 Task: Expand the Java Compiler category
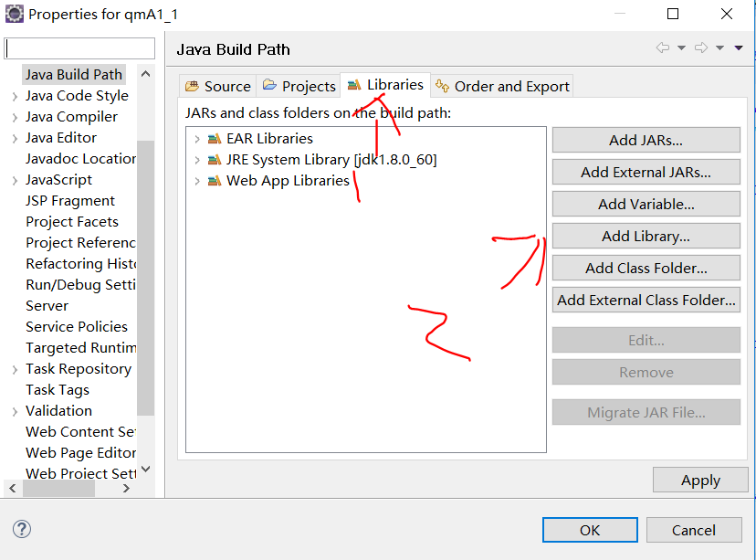[x=15, y=117]
